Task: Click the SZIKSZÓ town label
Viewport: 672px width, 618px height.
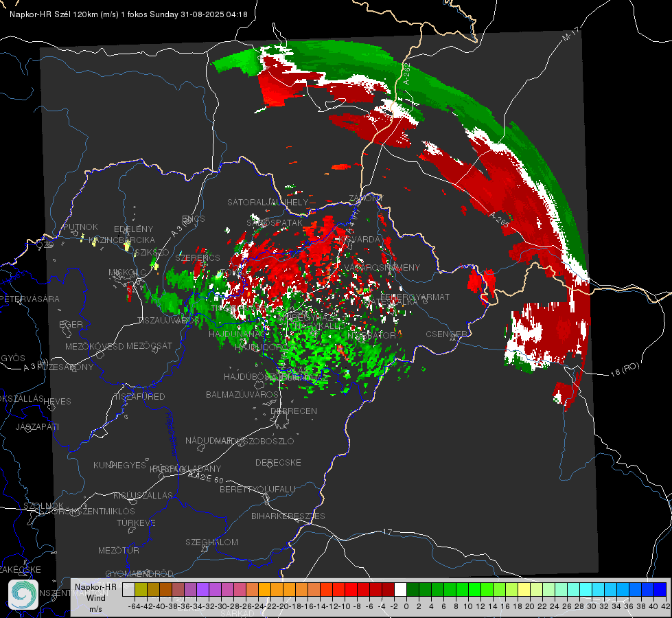Action: coord(152,253)
